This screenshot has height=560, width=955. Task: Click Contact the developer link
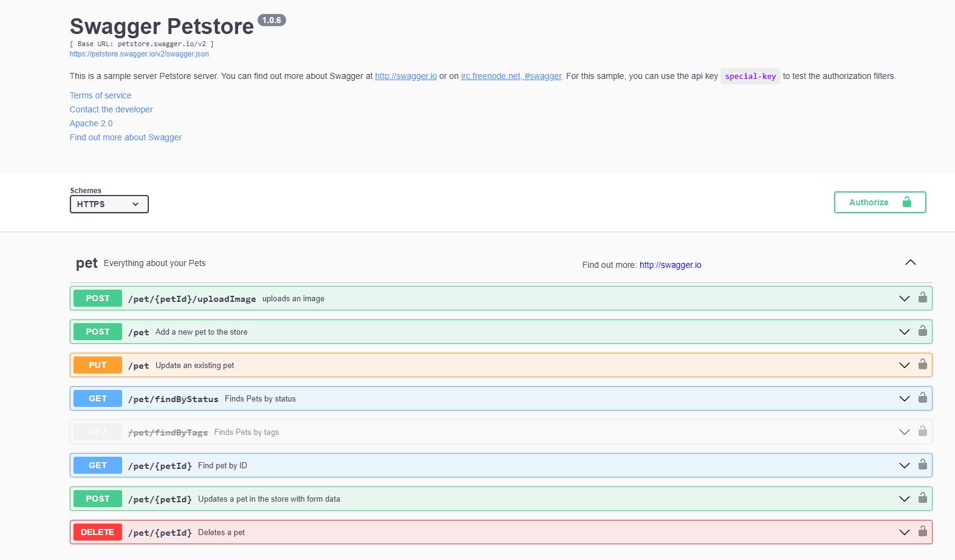point(111,109)
